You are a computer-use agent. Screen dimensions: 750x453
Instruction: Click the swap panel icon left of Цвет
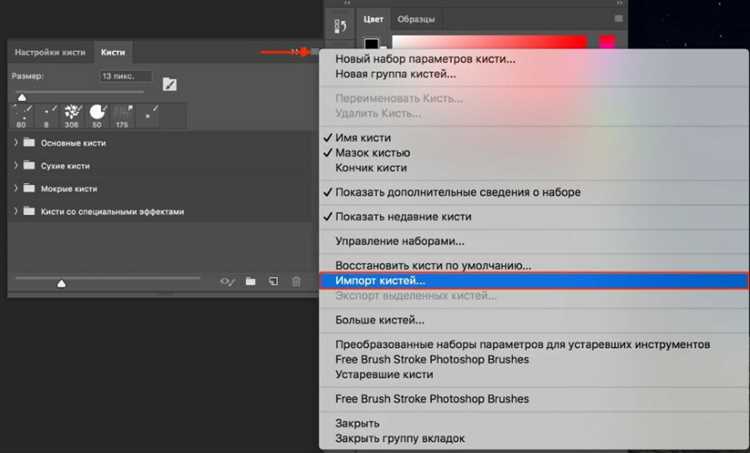point(340,26)
